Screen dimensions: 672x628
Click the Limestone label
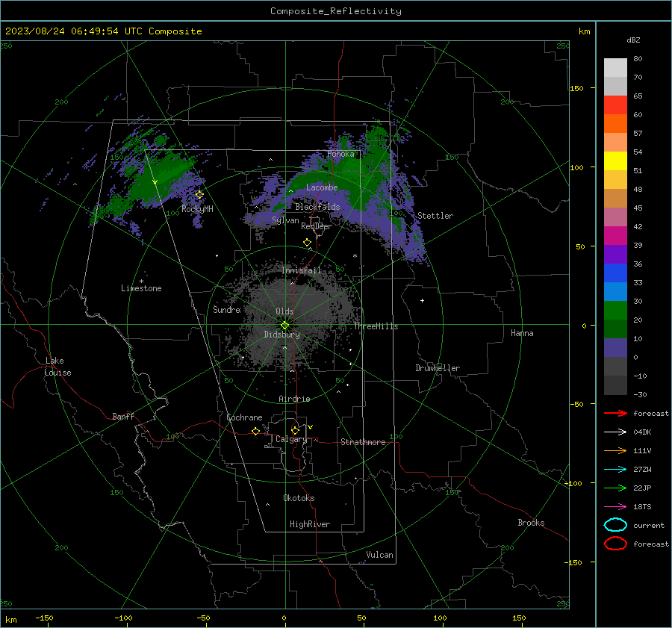(141, 288)
